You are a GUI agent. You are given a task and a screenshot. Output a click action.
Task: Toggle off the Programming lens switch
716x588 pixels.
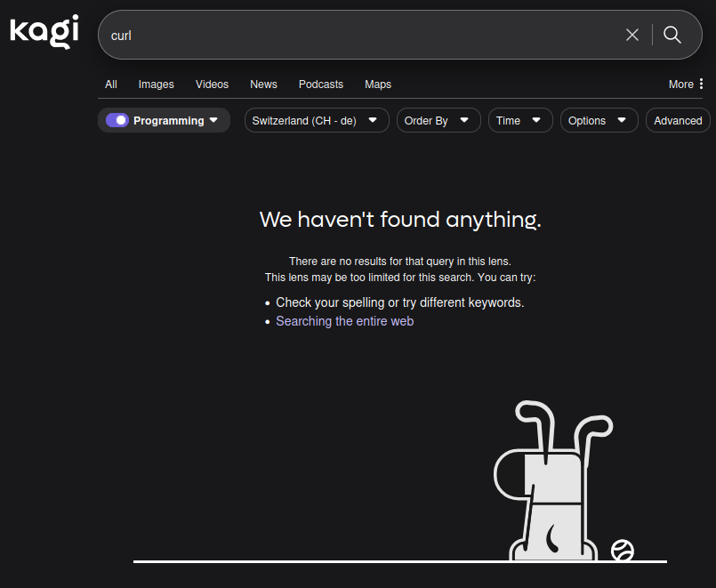(x=117, y=120)
